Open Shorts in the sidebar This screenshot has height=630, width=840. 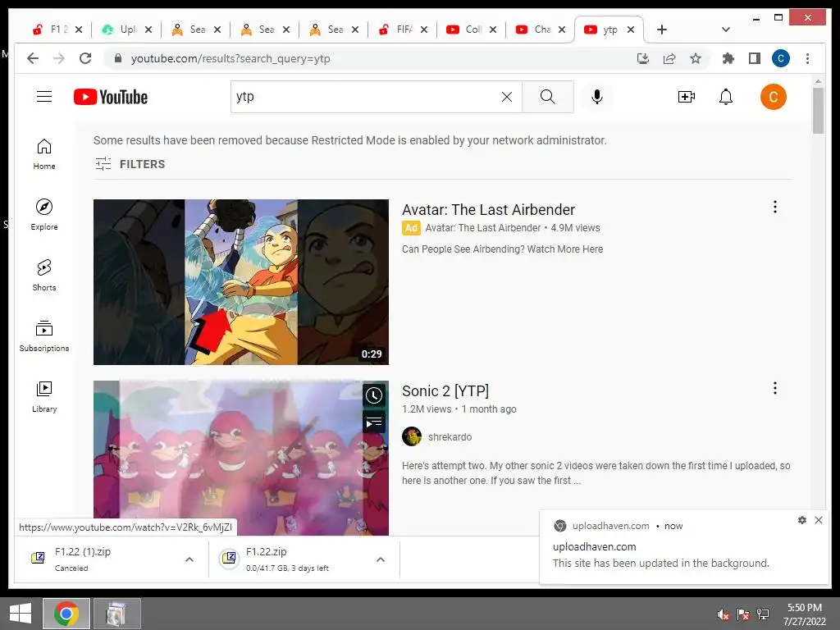tap(44, 276)
